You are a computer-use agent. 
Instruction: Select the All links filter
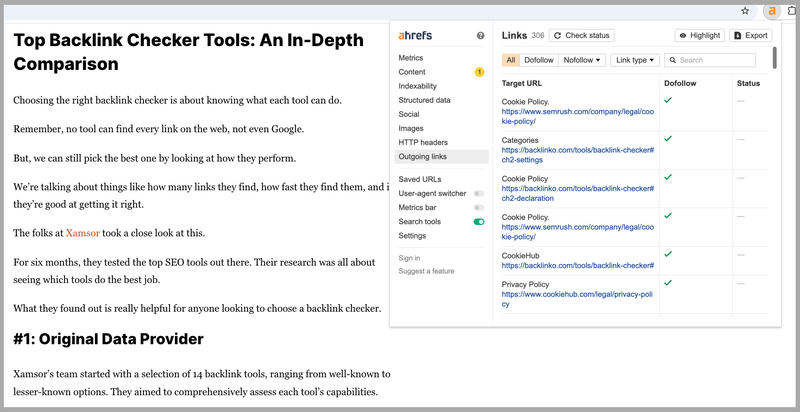tap(511, 60)
